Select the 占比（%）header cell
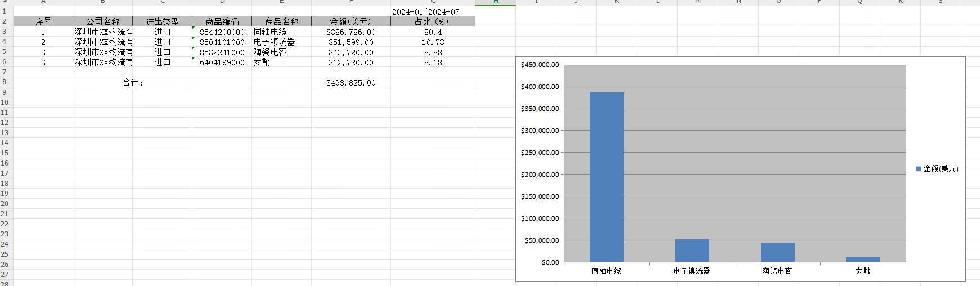This screenshot has height=286, width=980. pyautogui.click(x=432, y=21)
